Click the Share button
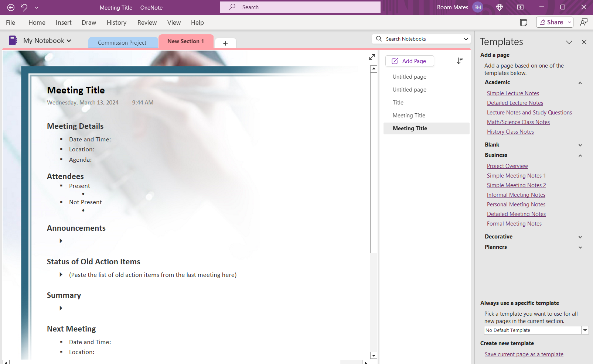593x364 pixels. (x=551, y=22)
